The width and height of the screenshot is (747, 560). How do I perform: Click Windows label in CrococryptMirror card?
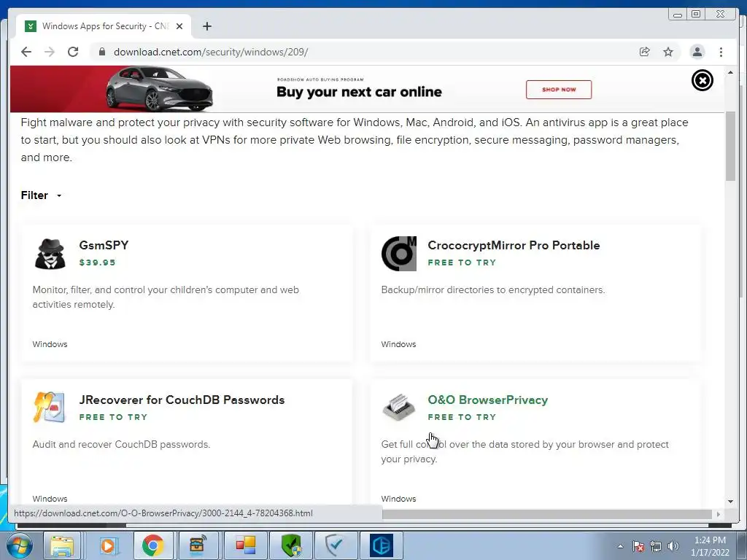398,344
